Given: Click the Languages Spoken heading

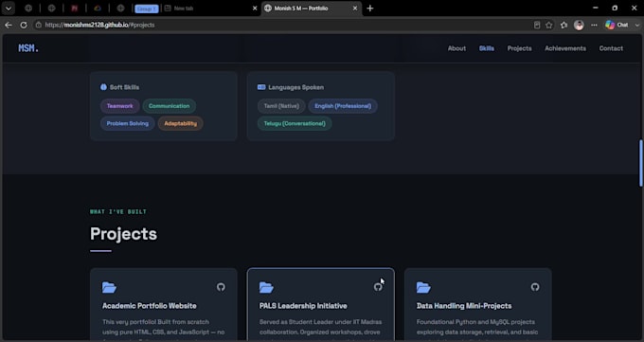Looking at the screenshot, I should pos(295,87).
